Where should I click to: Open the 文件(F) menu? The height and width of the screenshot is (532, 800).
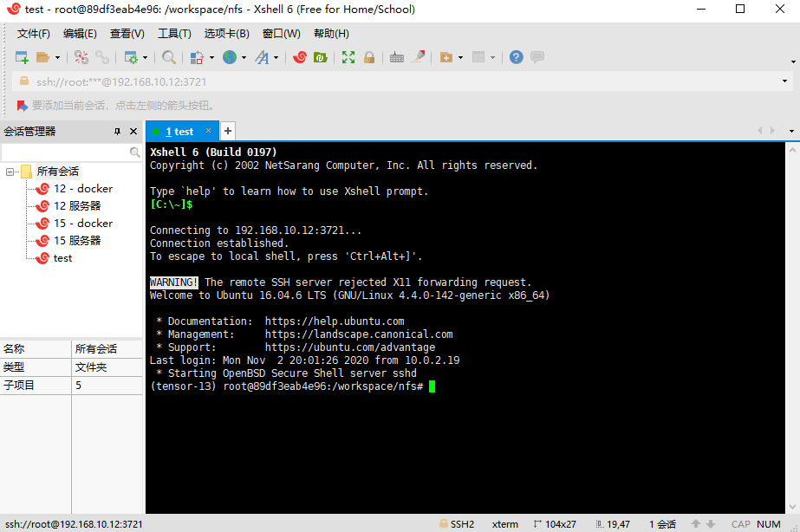[x=34, y=34]
